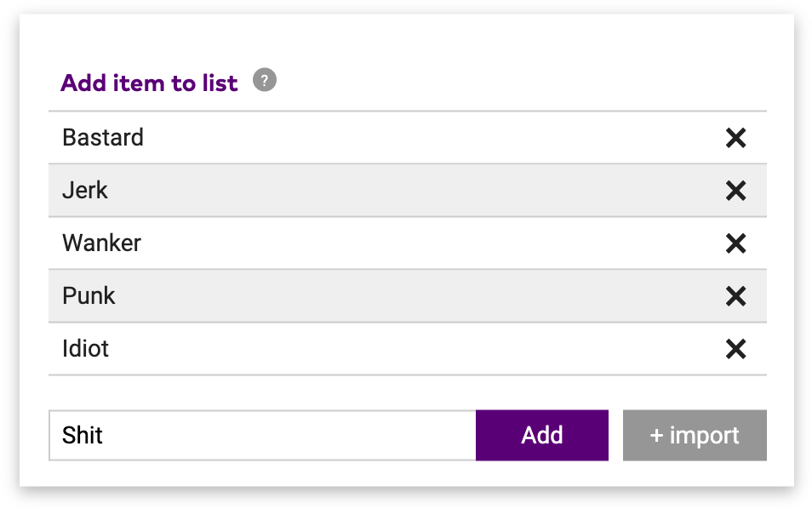Select the Wanker list row
Viewport: 812px width, 509px height.
(x=383, y=243)
